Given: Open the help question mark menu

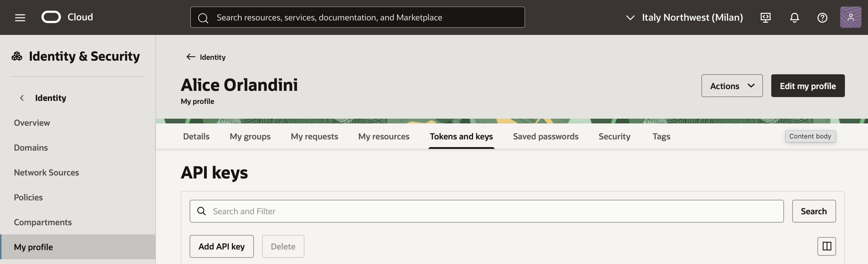Looking at the screenshot, I should (822, 17).
